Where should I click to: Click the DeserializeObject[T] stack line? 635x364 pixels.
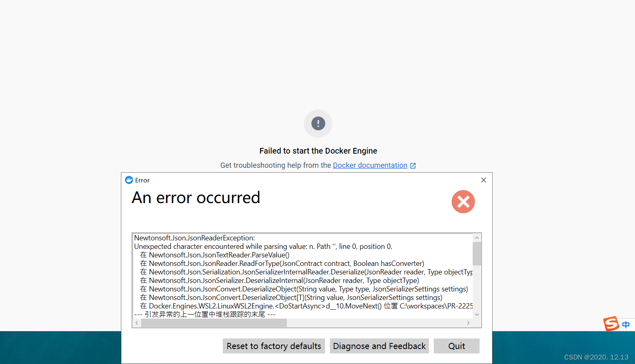tap(291, 298)
